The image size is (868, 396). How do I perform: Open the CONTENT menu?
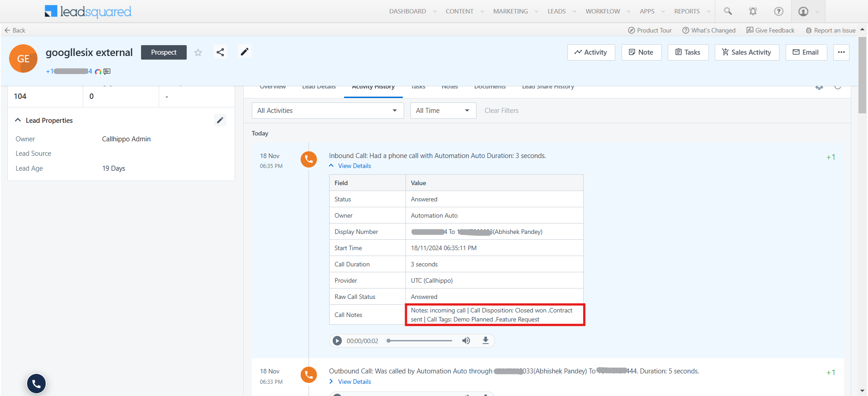460,11
